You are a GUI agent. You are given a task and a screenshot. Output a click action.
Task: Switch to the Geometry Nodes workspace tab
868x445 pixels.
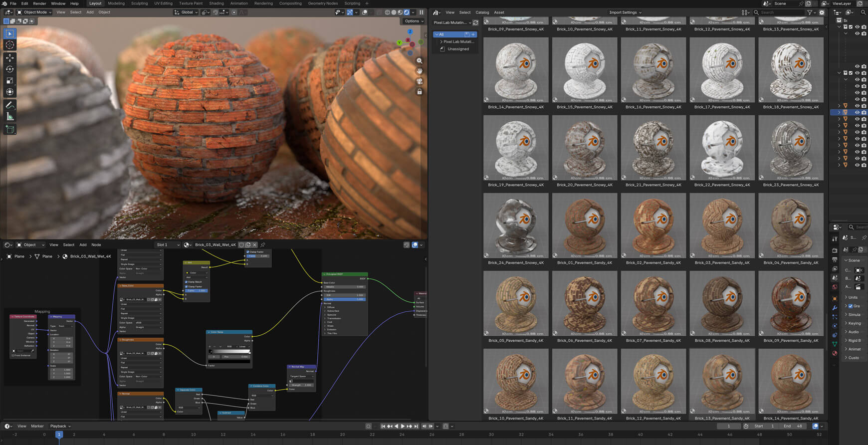(x=323, y=3)
